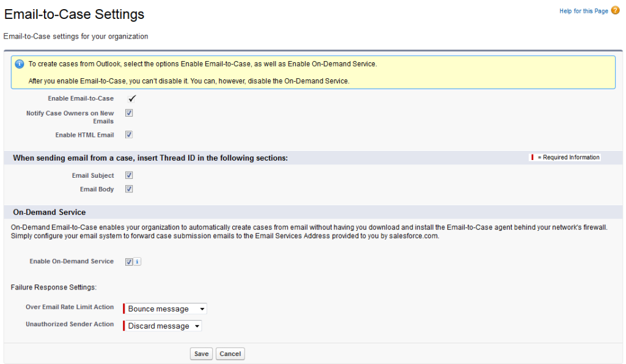626x364 pixels.
Task: Disable the Email Body Thread ID checkbox
Action: click(x=129, y=189)
